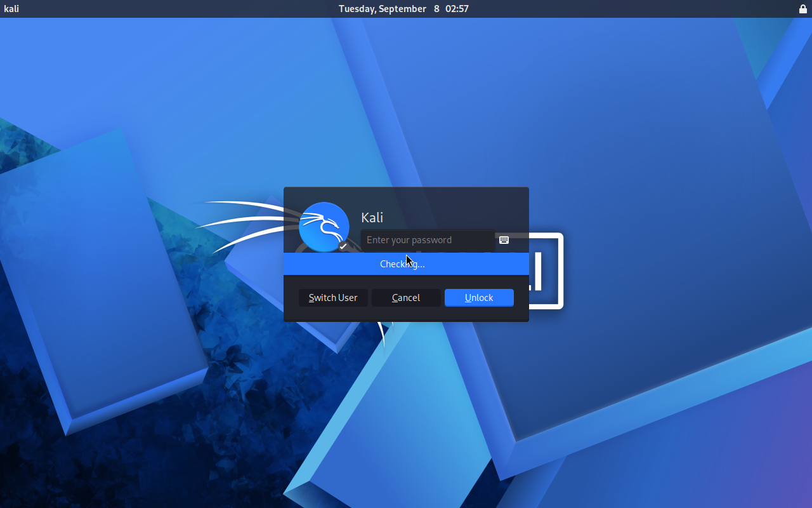Cancel the unlock dialog
The height and width of the screenshot is (508, 812).
406,298
